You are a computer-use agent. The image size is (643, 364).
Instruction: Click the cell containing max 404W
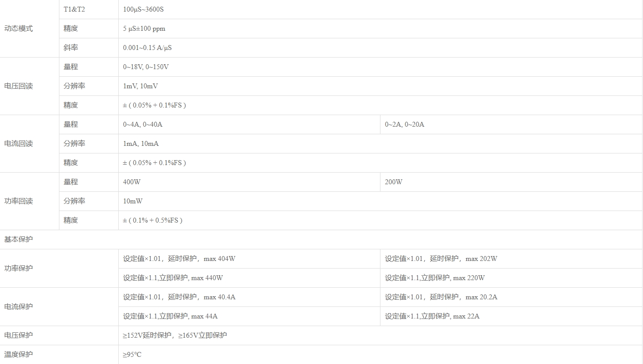point(249,259)
